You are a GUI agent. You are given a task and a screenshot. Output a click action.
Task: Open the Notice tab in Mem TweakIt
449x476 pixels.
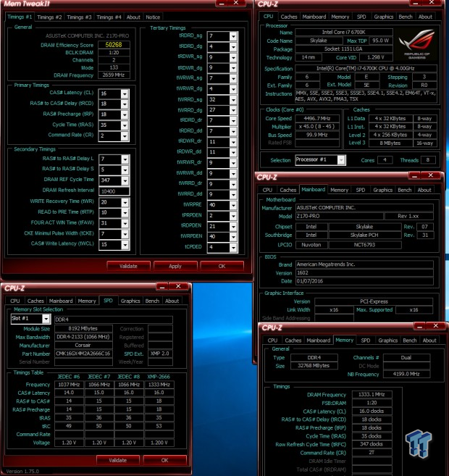click(153, 17)
